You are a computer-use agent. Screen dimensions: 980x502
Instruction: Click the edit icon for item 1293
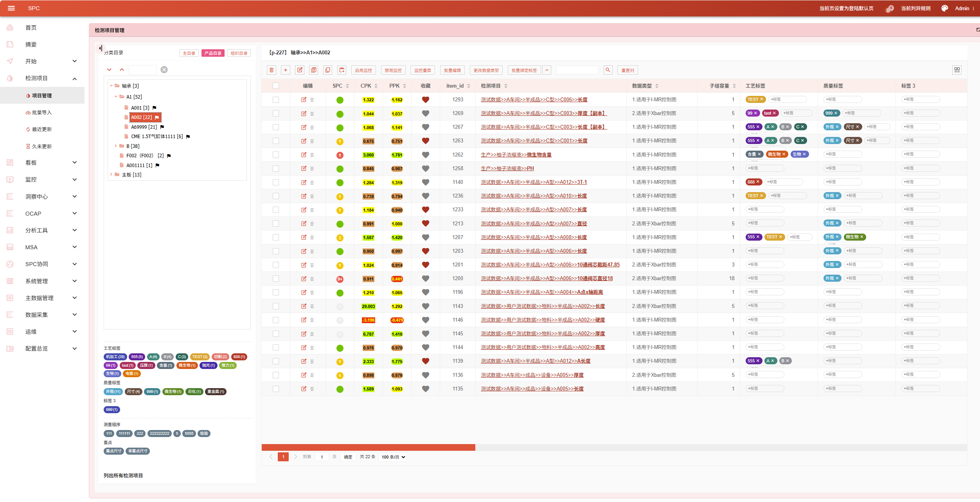304,100
